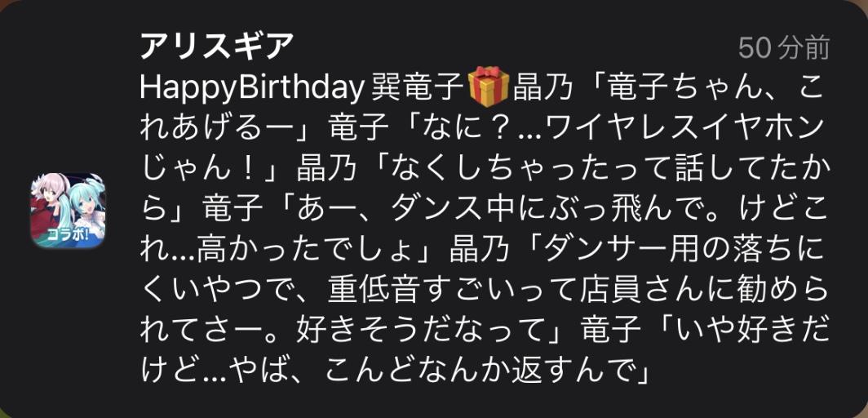868x418 pixels.
Task: Tap the last line ending 返すんで
Action: click(394, 369)
